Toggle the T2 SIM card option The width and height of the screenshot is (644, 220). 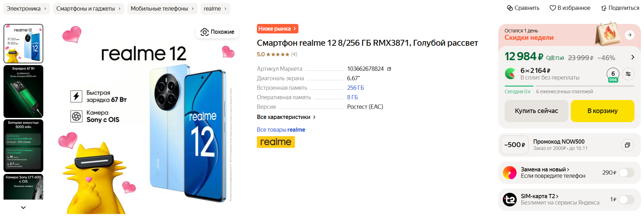pos(626,200)
